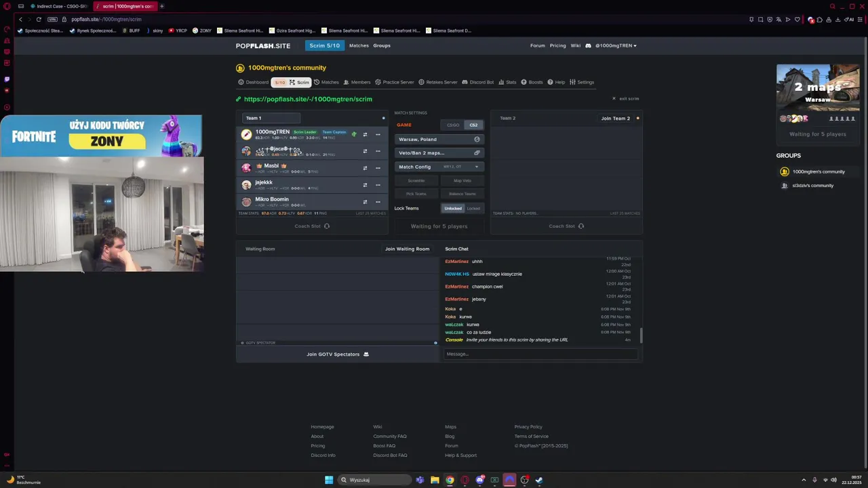
Task: Focus the Windows taskbar search box
Action: tap(375, 480)
